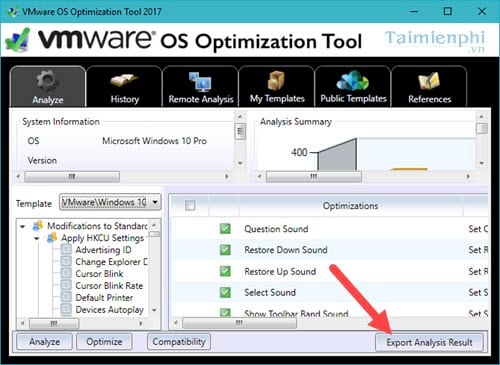
Task: Click the Analysis Summary horizontal scrollbar thumb
Action: click(x=314, y=176)
